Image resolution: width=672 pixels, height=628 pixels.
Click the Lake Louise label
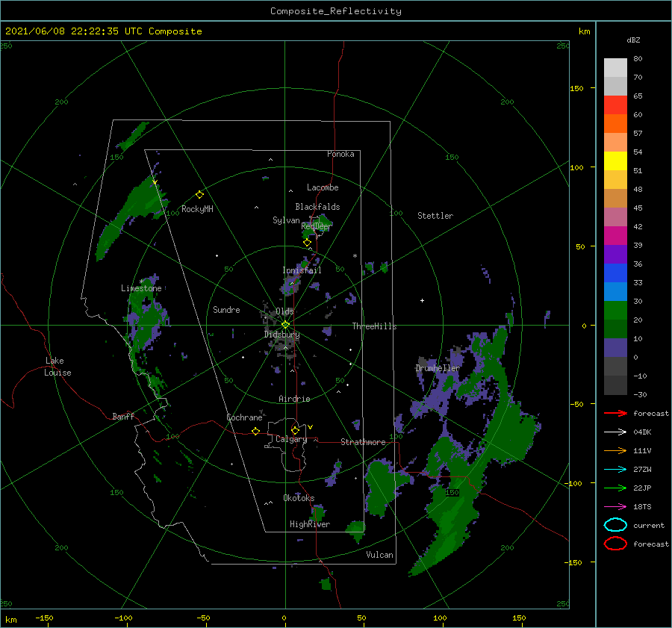[57, 367]
